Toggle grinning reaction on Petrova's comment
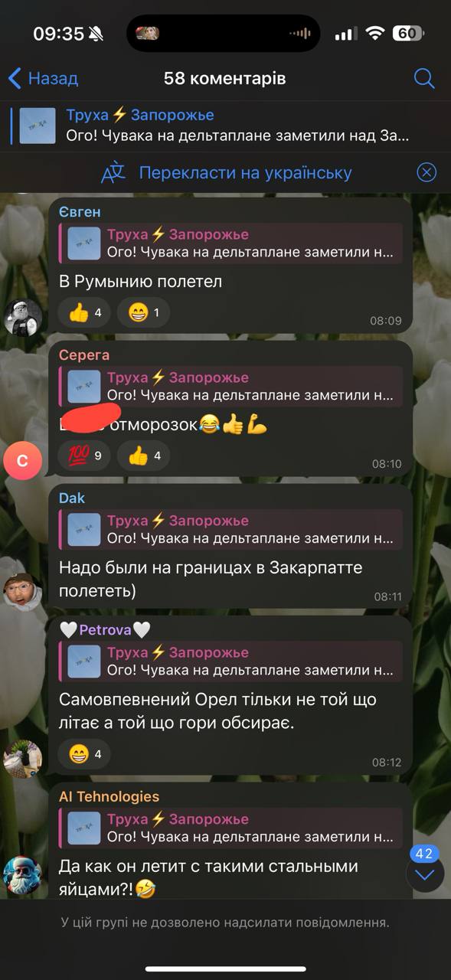451x980 pixels. [x=85, y=754]
